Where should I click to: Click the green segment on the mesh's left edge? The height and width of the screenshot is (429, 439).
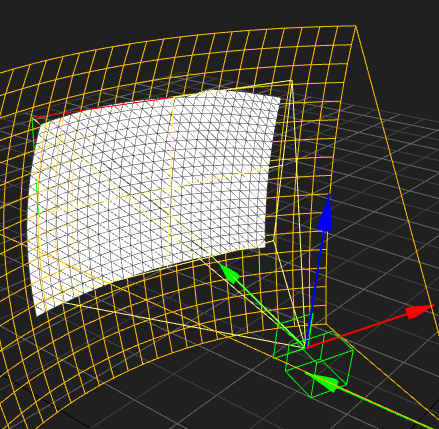[x=37, y=198]
